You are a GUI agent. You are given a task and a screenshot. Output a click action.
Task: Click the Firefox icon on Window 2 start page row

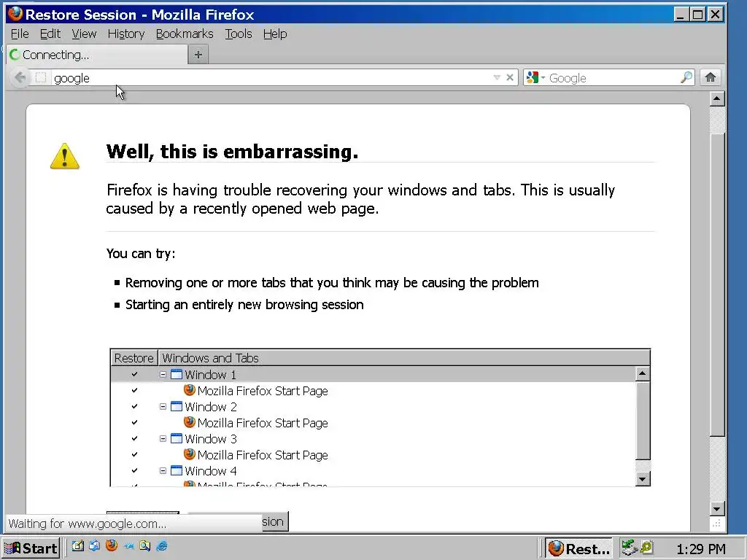[x=189, y=422]
